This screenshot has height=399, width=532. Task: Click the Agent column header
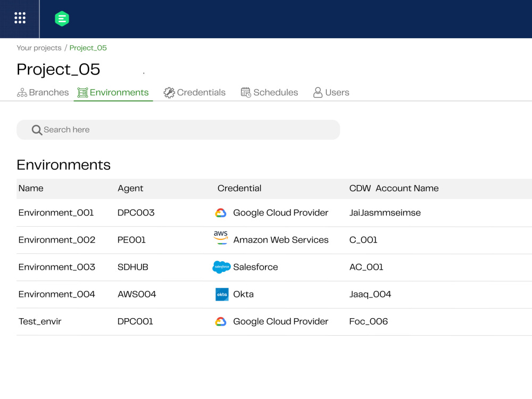pyautogui.click(x=131, y=188)
